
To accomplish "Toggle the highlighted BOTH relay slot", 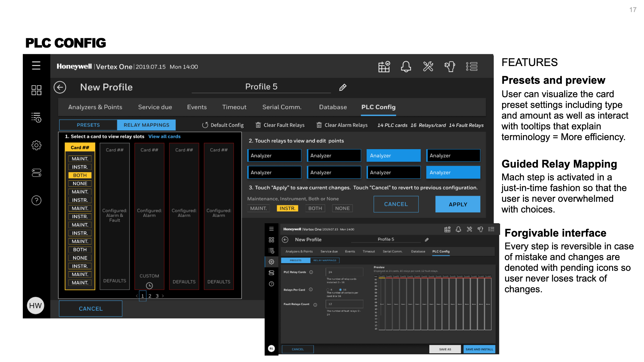I will [x=80, y=175].
